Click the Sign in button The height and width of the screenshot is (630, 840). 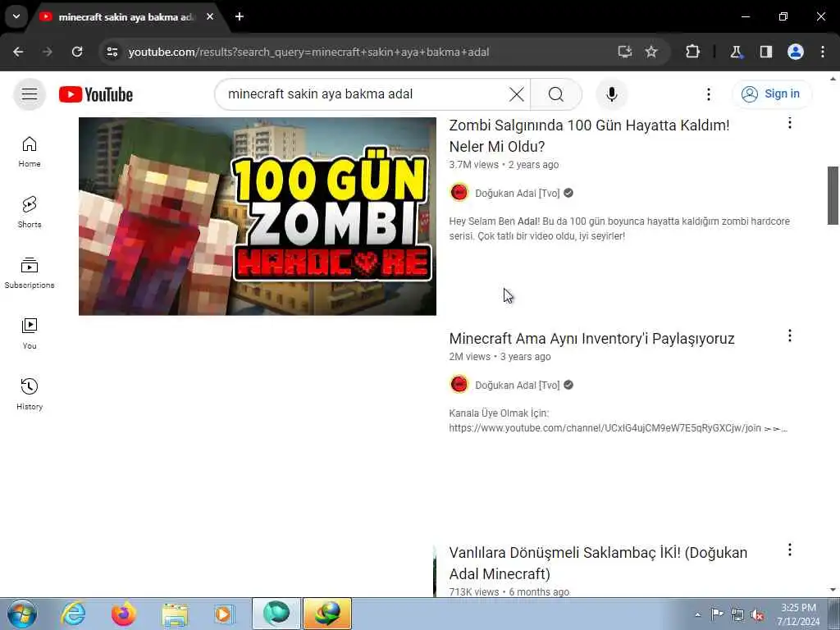(x=771, y=94)
